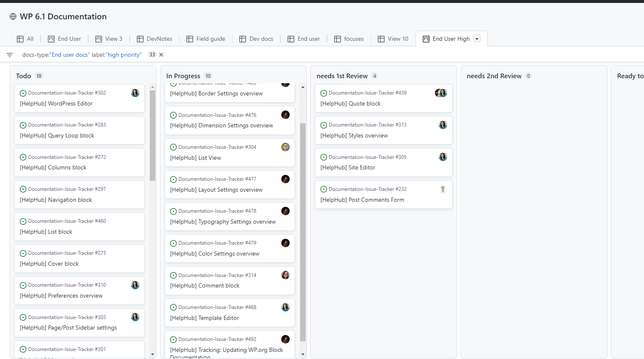Open [HelpHub] Comment block issue
The image size is (644, 359).
[x=205, y=285]
